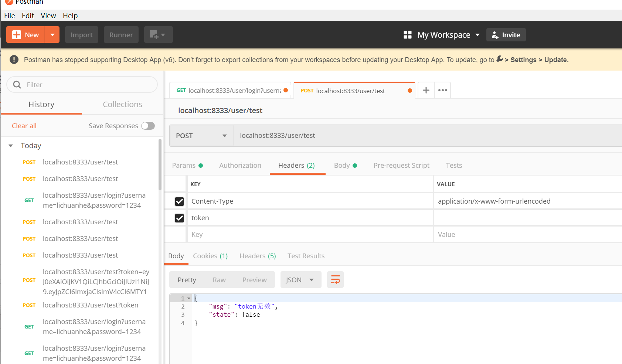Open the tab options three-dot menu
The width and height of the screenshot is (622, 364).
(443, 90)
